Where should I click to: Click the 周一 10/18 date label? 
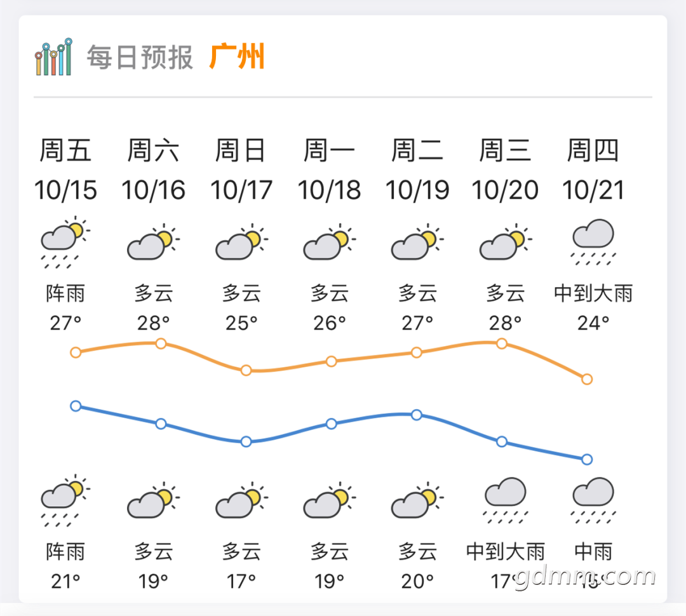330,170
